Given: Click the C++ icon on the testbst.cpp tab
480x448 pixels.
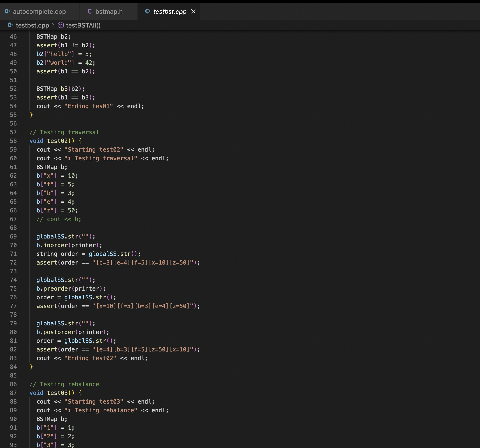Looking at the screenshot, I should [x=148, y=11].
